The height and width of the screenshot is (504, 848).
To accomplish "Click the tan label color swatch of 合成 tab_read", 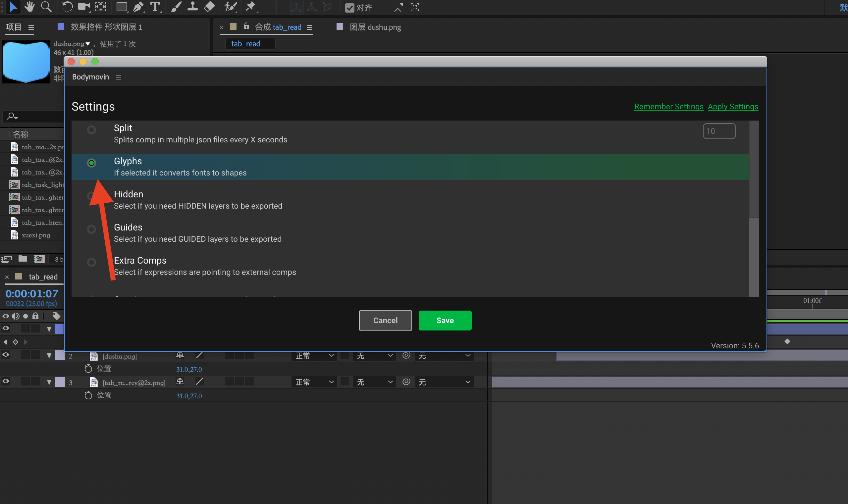I will [x=233, y=26].
